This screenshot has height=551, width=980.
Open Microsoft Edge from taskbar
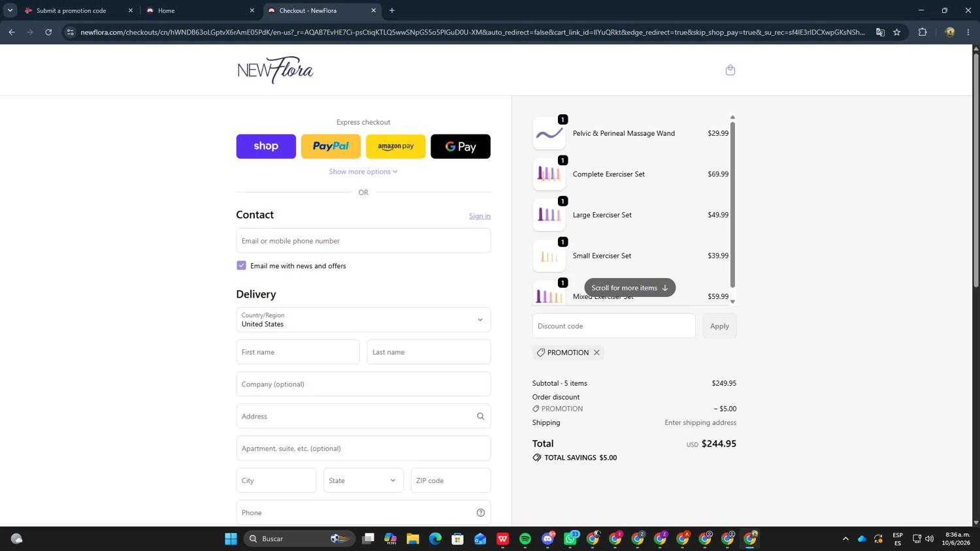click(x=435, y=539)
